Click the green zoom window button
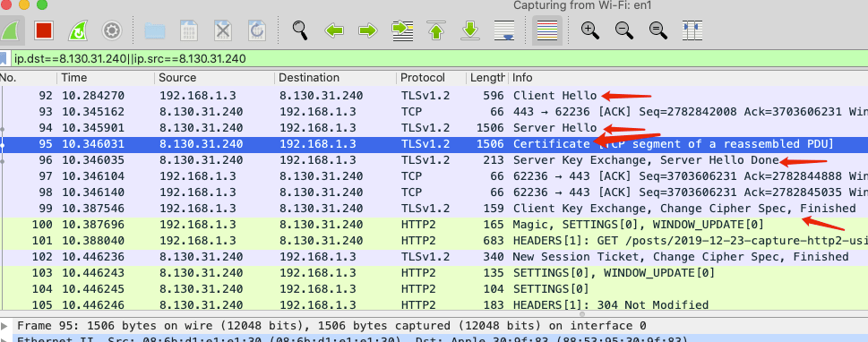 point(41,5)
